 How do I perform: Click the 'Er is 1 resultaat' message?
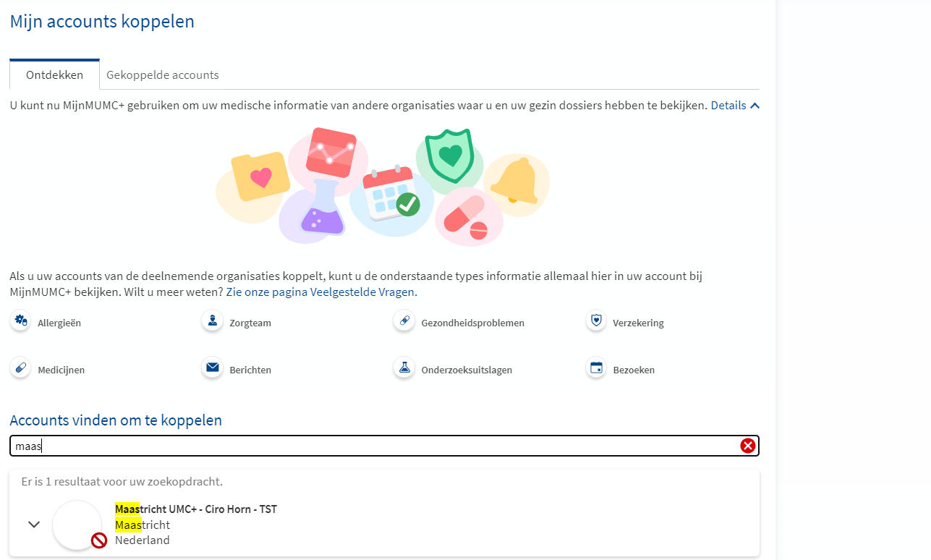pyautogui.click(x=122, y=481)
